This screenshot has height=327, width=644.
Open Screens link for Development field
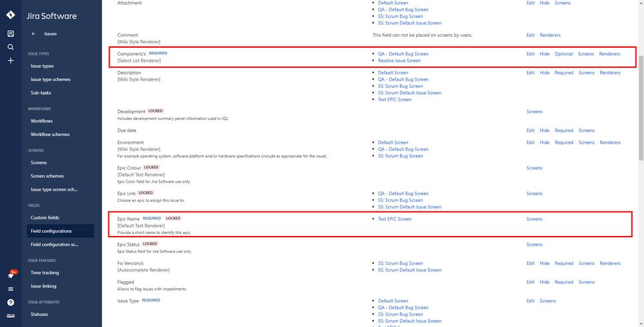click(x=534, y=112)
